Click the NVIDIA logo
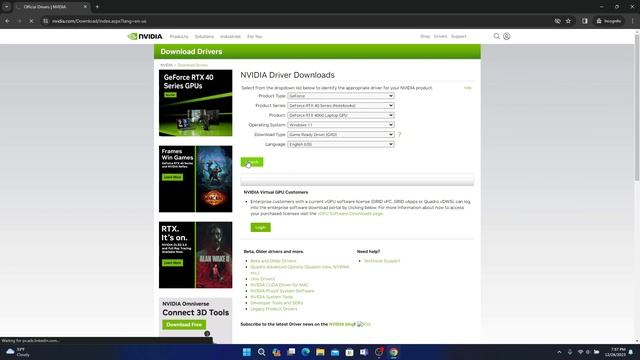Image resolution: width=640 pixels, height=360 pixels. click(x=145, y=36)
